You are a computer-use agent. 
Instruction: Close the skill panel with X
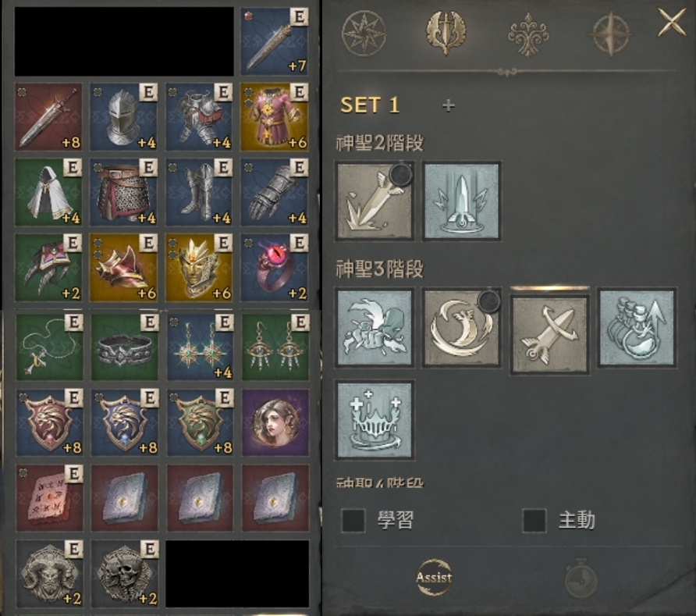tap(672, 23)
